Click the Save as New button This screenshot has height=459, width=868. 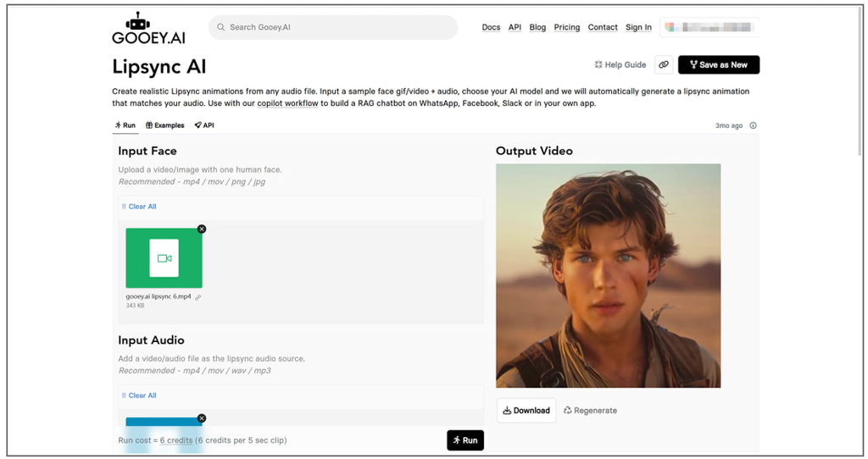(718, 64)
